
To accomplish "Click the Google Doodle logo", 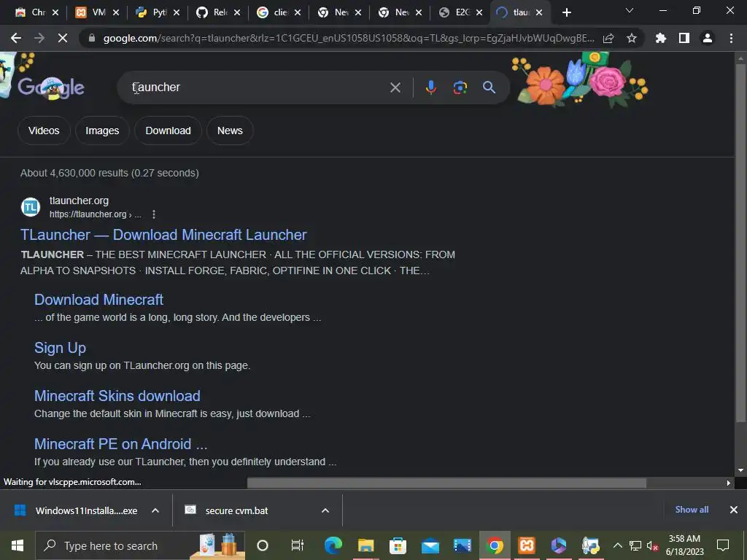I will click(x=51, y=87).
